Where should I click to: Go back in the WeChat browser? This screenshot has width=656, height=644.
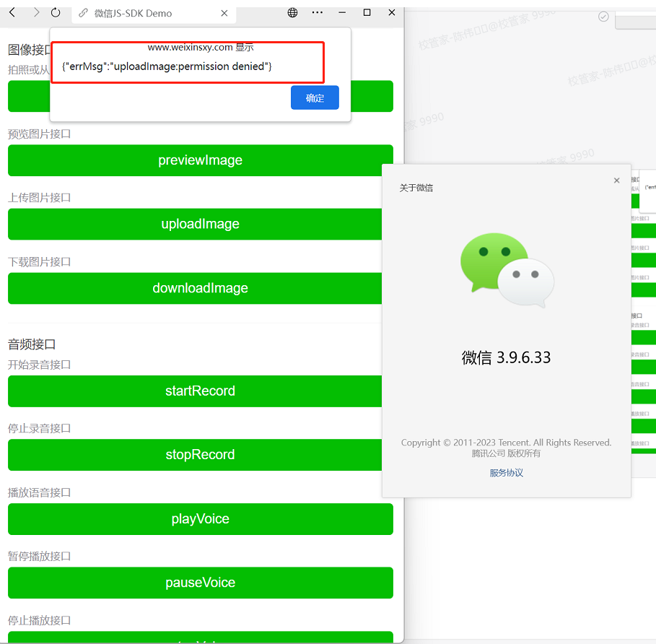click(x=12, y=12)
